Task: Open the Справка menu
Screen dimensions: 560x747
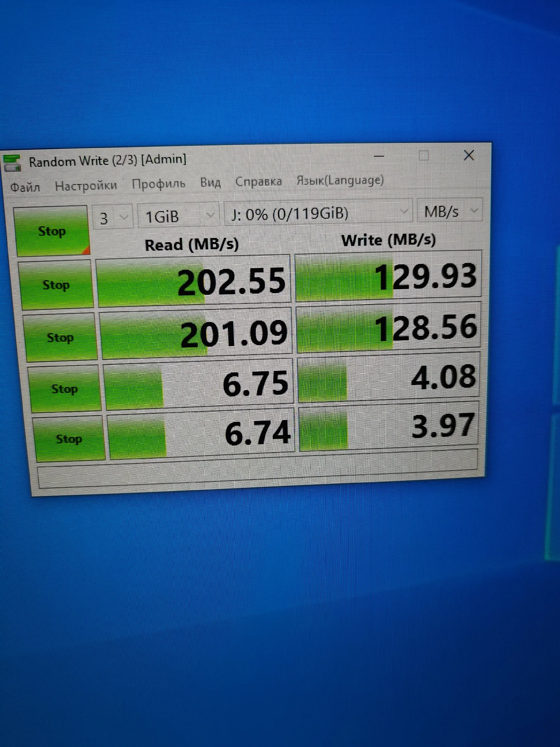Action: [x=259, y=182]
